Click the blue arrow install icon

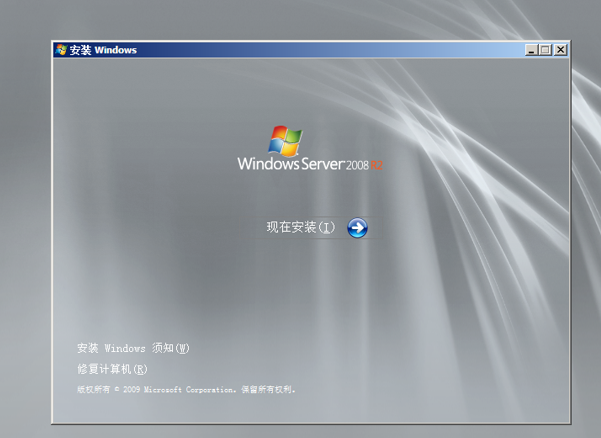click(357, 228)
